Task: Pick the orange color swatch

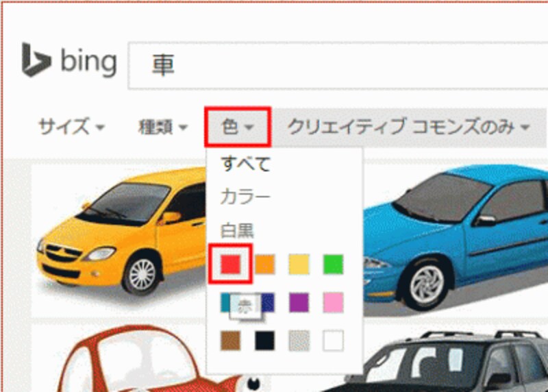Action: [x=264, y=264]
